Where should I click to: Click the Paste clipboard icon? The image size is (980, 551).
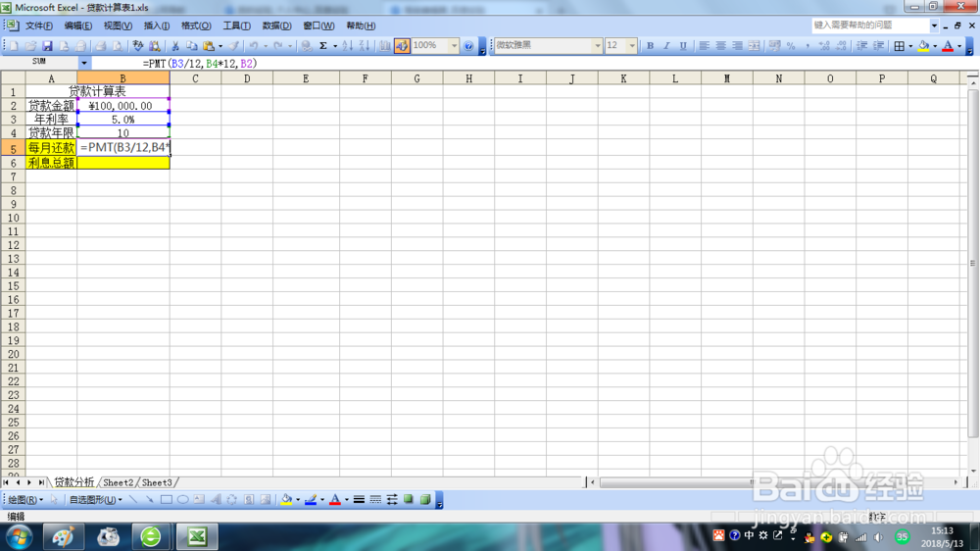[209, 46]
